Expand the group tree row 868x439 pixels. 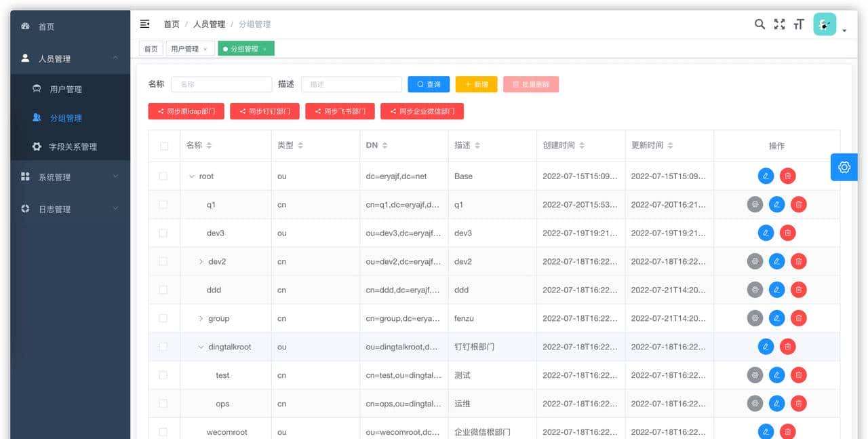point(201,318)
